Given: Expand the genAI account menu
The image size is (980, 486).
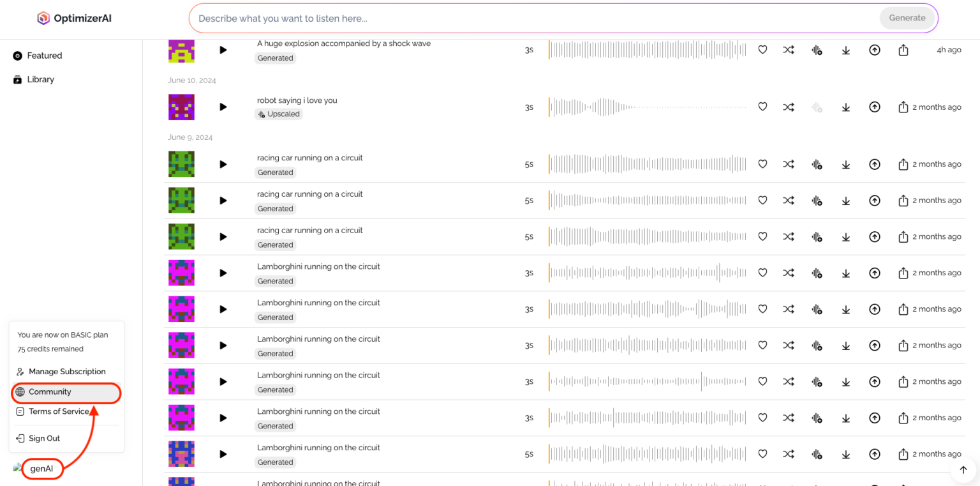Looking at the screenshot, I should (x=41, y=469).
